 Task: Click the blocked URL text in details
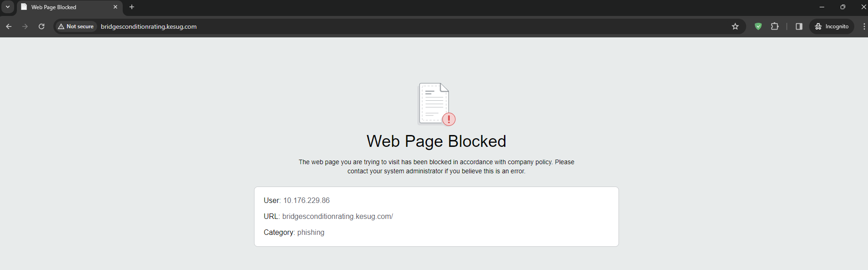tap(338, 217)
